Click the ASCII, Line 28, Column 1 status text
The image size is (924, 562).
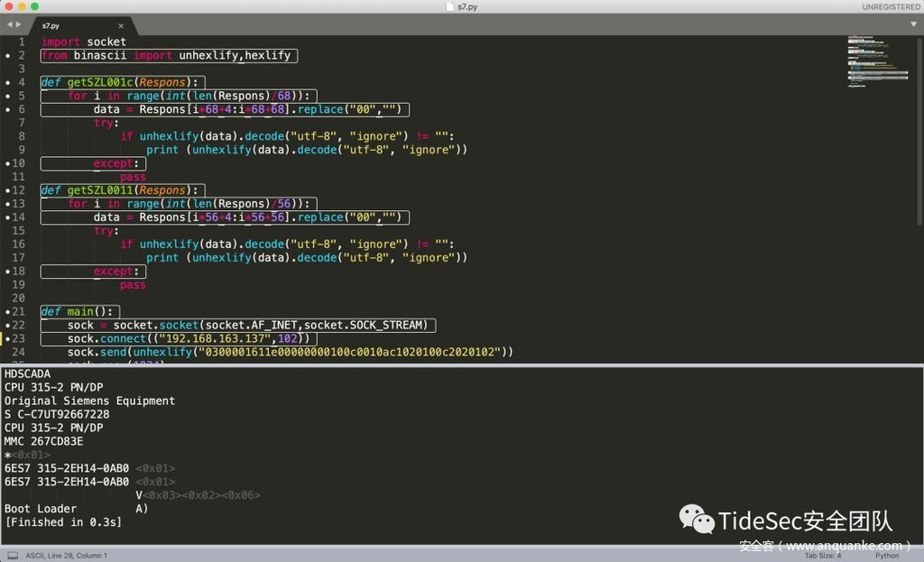click(66, 556)
